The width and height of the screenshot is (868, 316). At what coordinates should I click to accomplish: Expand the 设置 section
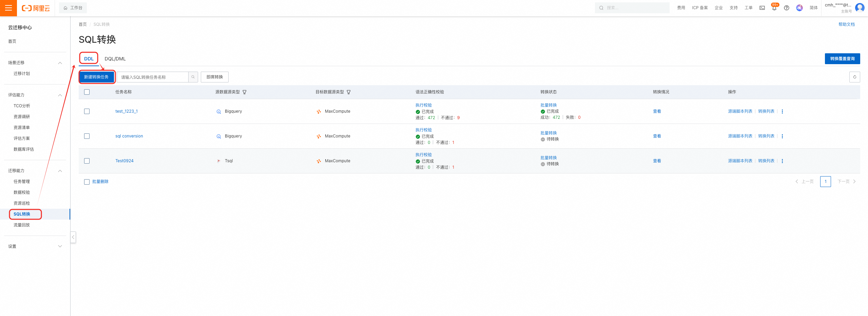[60, 246]
